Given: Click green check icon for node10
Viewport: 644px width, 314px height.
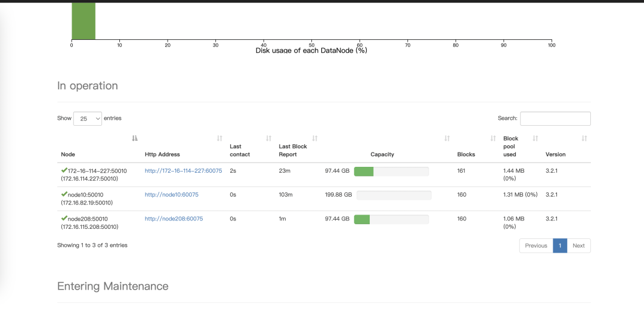Looking at the screenshot, I should (x=64, y=194).
